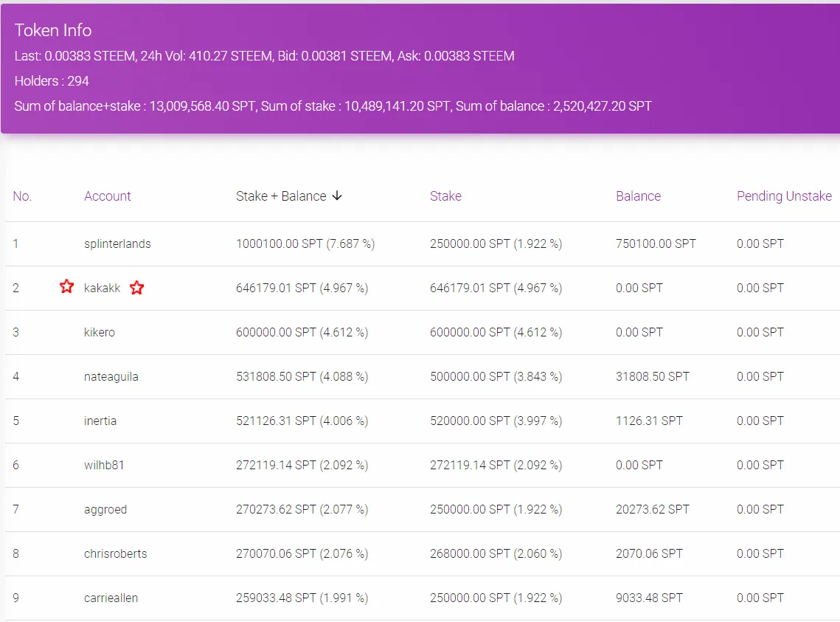Select account name splinterlands
Screen dimensions: 840x622
(117, 243)
